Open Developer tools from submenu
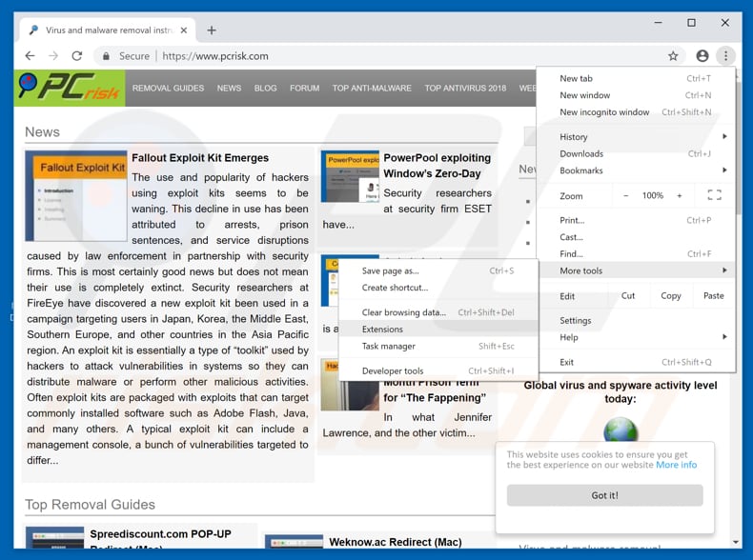The height and width of the screenshot is (560, 753). coord(438,370)
